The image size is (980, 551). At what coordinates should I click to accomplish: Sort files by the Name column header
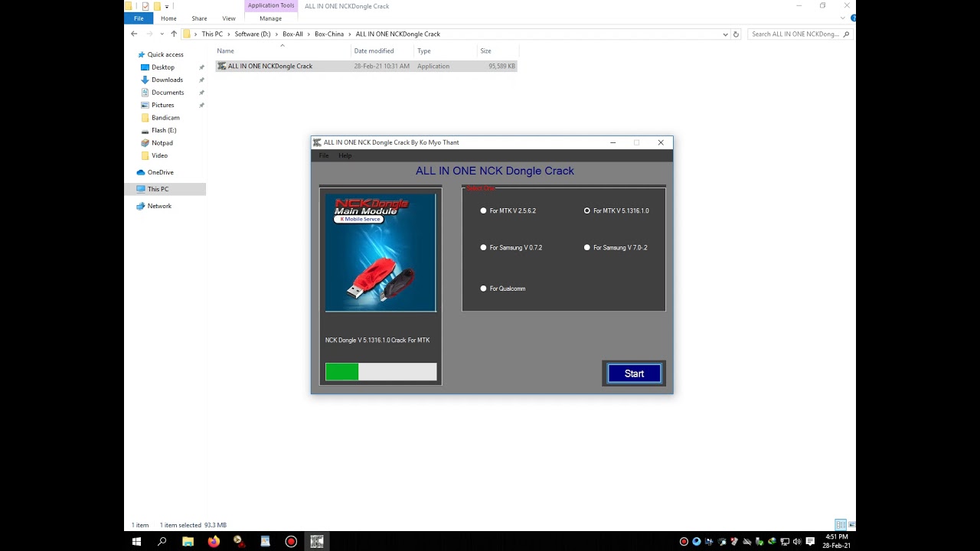tap(283, 51)
